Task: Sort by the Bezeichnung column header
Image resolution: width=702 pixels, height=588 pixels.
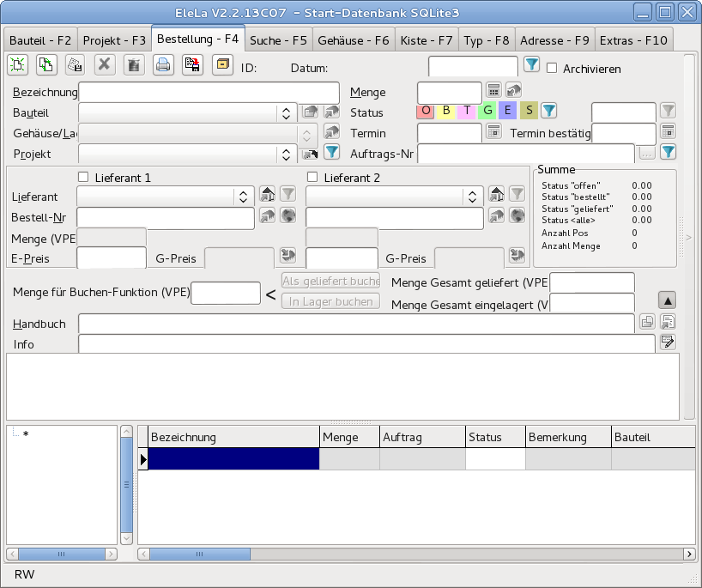Action: pyautogui.click(x=233, y=437)
